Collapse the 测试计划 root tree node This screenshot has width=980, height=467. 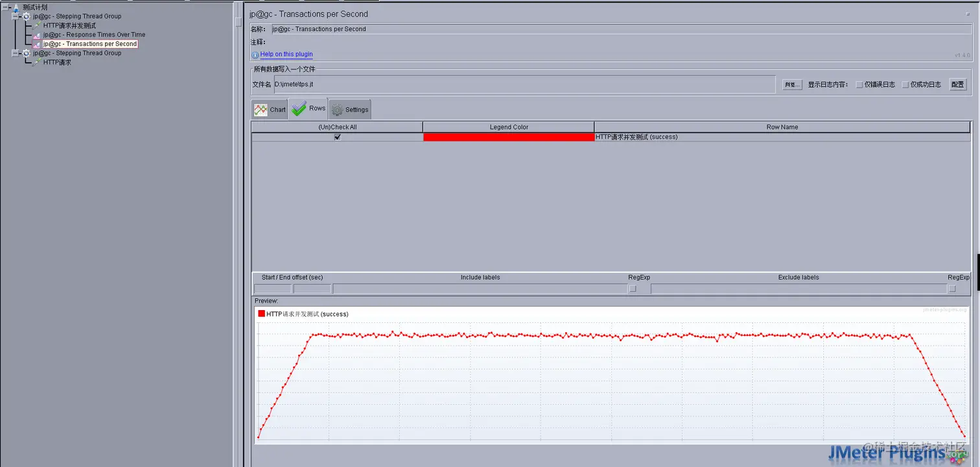point(5,7)
